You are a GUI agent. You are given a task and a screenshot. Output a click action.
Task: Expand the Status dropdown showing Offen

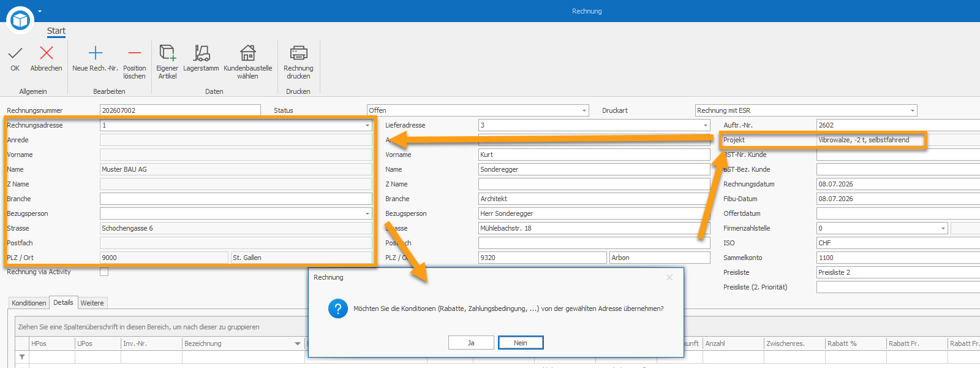(584, 110)
